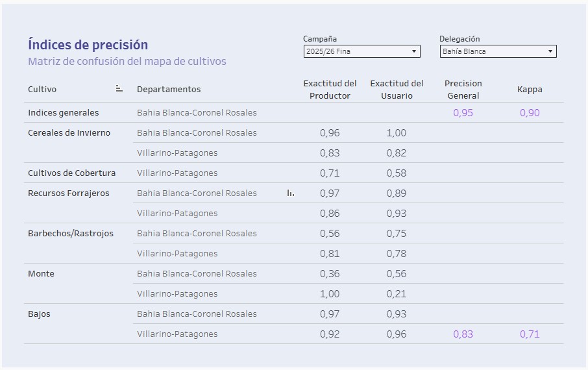
Task: Select the Kappa column header
Action: (530, 90)
